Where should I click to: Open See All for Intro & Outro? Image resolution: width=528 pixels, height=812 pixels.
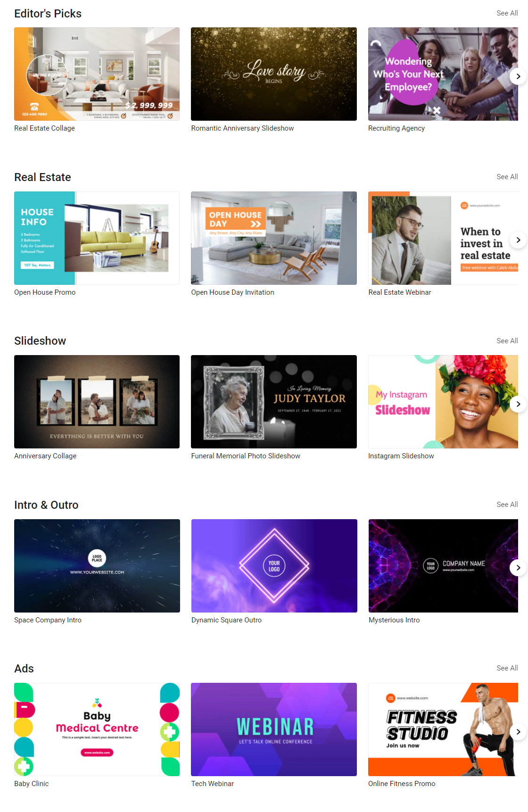tap(507, 505)
